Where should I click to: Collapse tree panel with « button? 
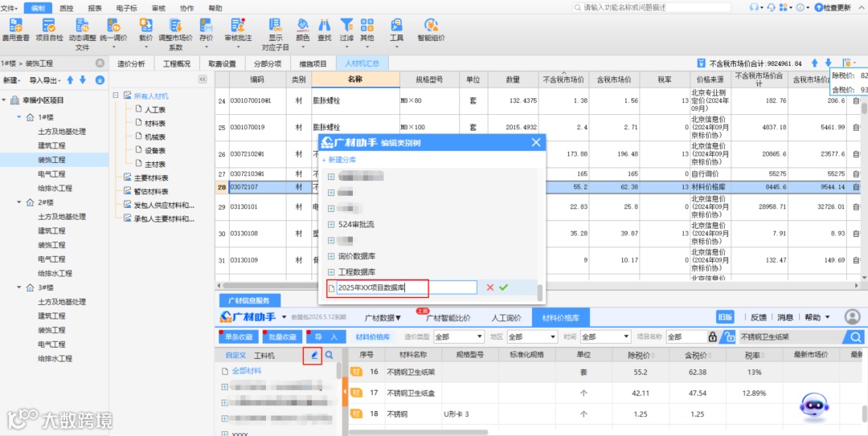pos(202,80)
